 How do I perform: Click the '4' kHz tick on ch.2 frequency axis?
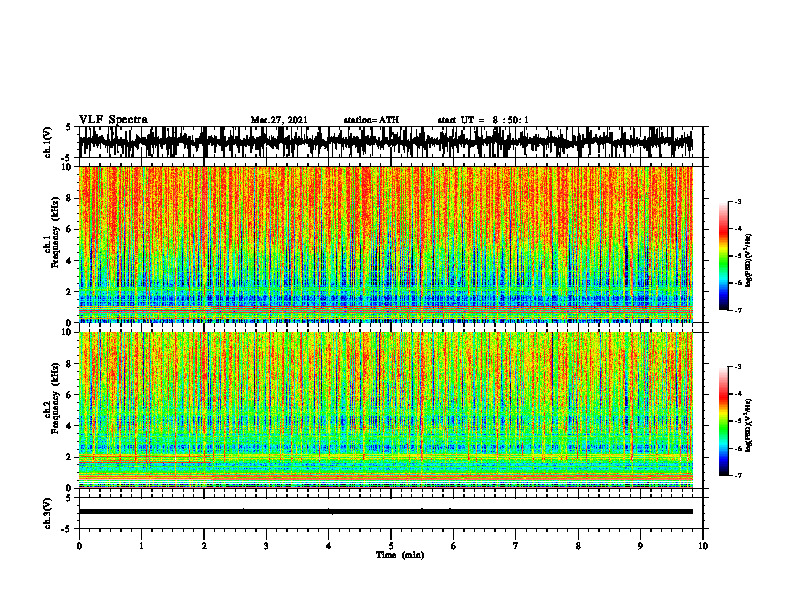coord(70,426)
